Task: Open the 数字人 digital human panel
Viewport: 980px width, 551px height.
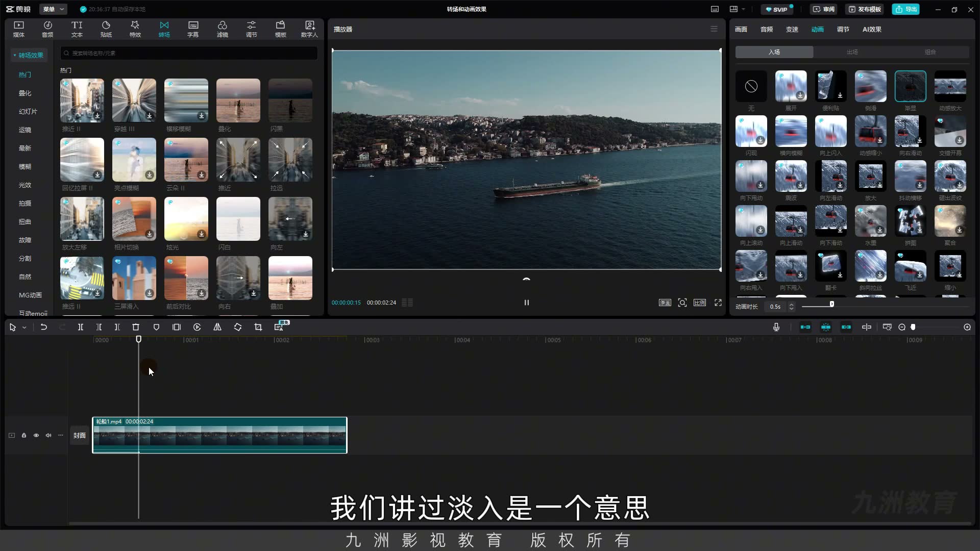Action: pos(309,29)
